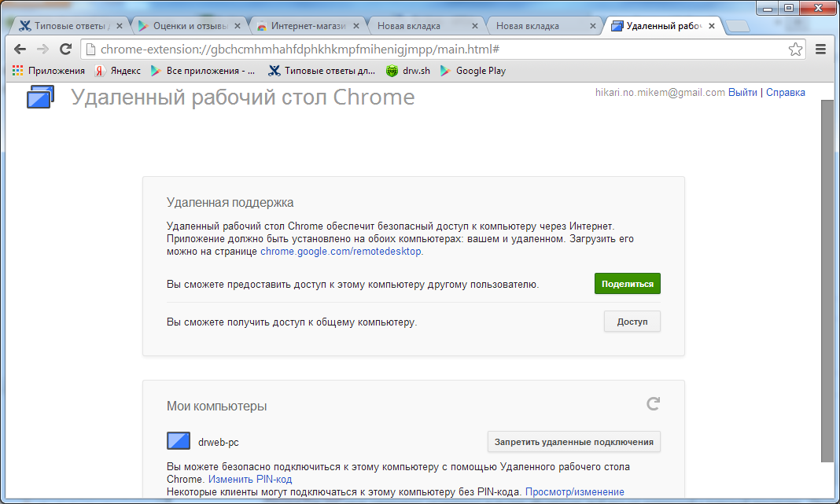This screenshot has width=840, height=504.
Task: Bookmark this page with the star icon
Action: pyautogui.click(x=795, y=50)
